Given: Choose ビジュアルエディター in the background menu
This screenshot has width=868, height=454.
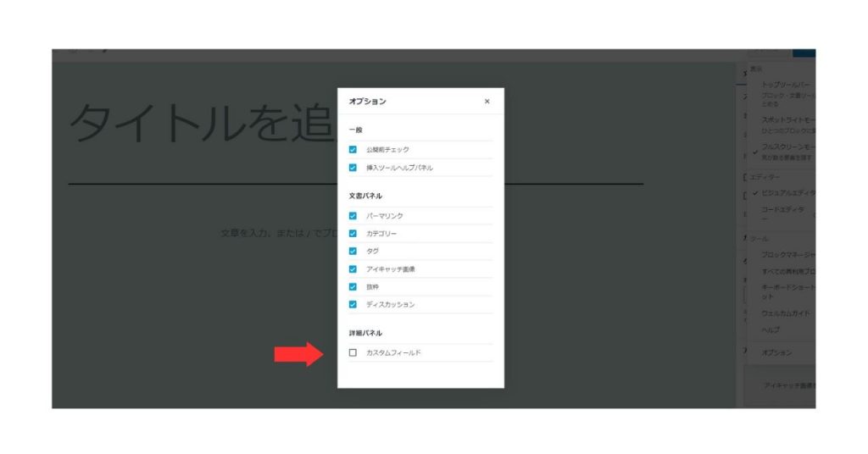Looking at the screenshot, I should click(788, 193).
